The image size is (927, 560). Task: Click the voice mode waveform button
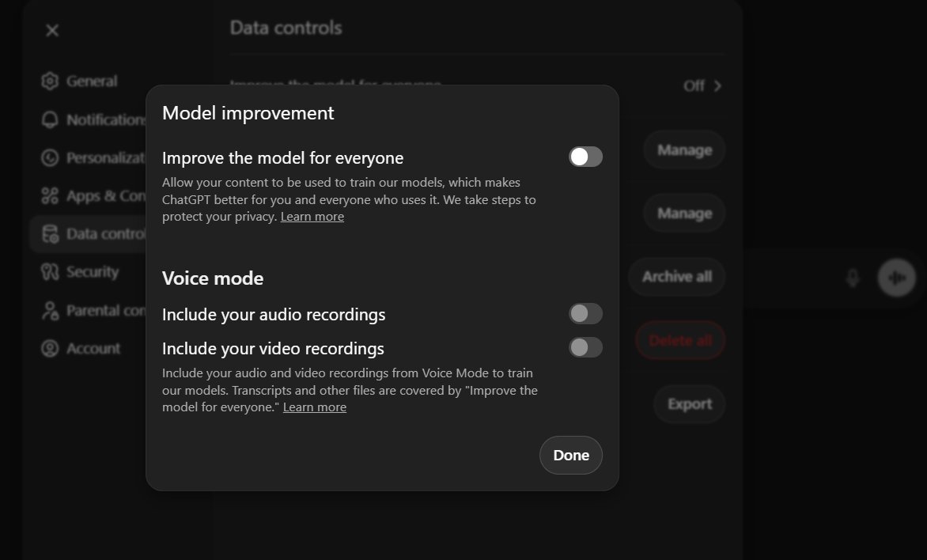pos(897,278)
